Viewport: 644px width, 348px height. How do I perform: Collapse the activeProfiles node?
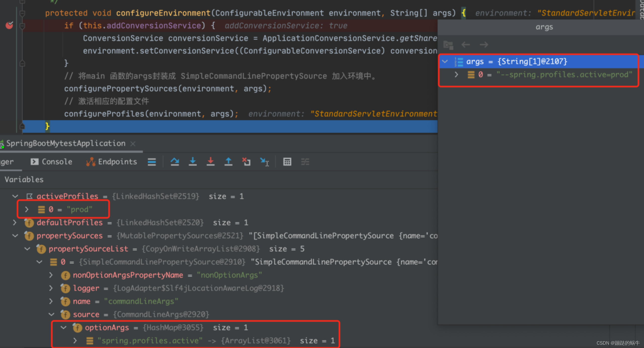15,196
